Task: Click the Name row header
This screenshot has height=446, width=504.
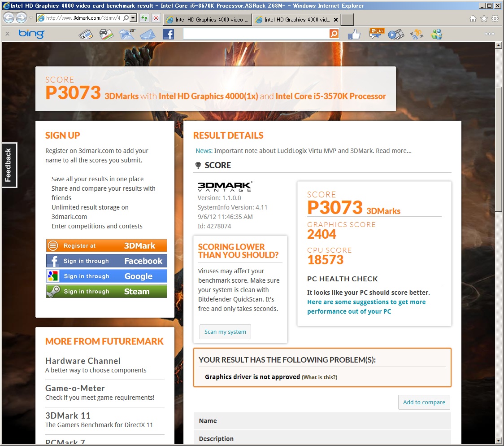Action: pyautogui.click(x=322, y=421)
